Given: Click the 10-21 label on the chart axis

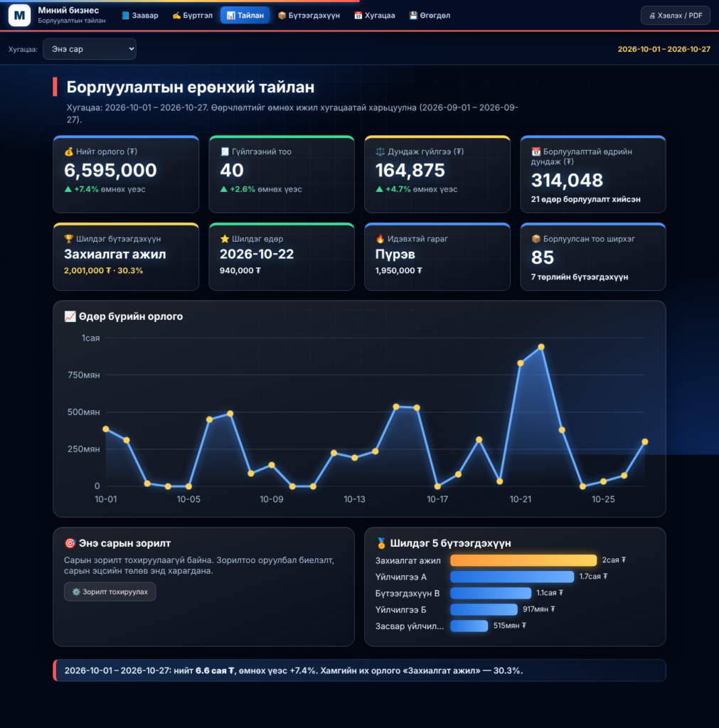Looking at the screenshot, I should pos(520,499).
